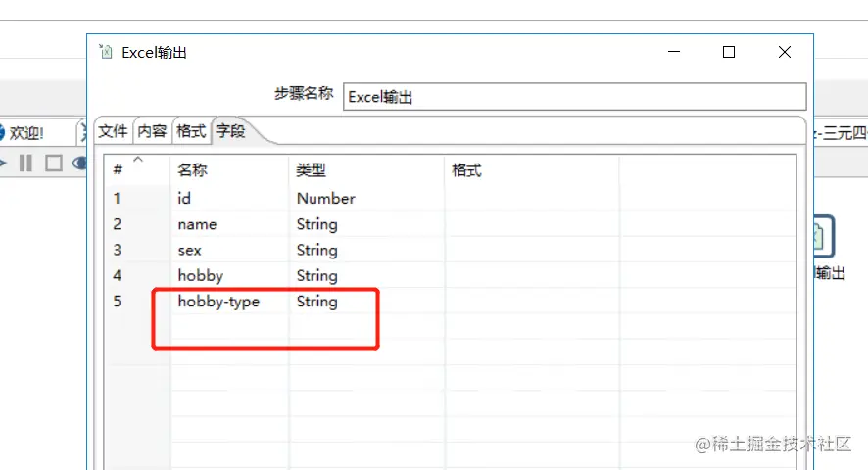Image resolution: width=868 pixels, height=470 pixels.
Task: Click the Number type cell
Action: coord(366,198)
